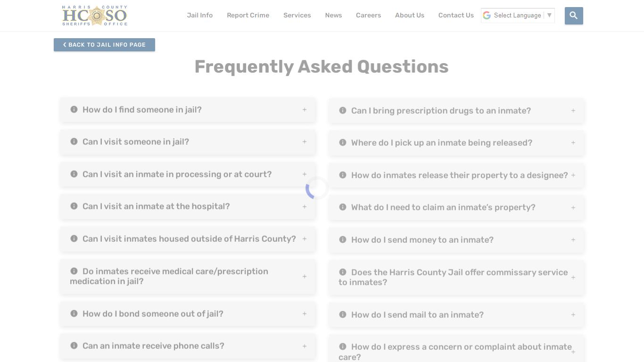
Task: Click info icon beside 'claim an inmate's property'
Action: tap(343, 207)
